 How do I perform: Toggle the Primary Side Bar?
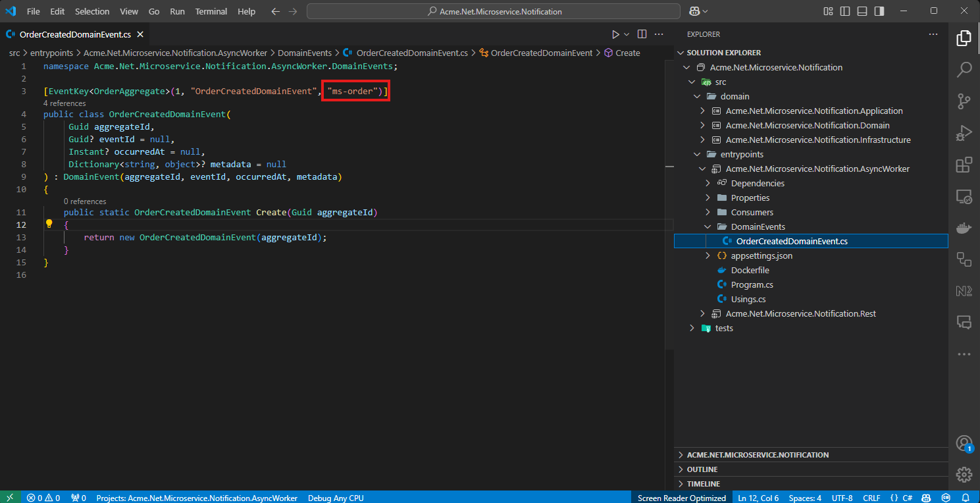pos(845,11)
